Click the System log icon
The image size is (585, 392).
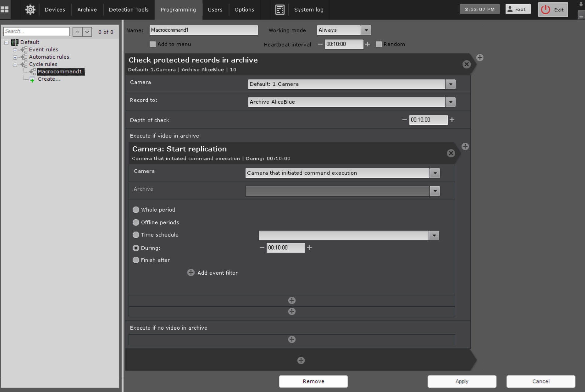tap(280, 9)
